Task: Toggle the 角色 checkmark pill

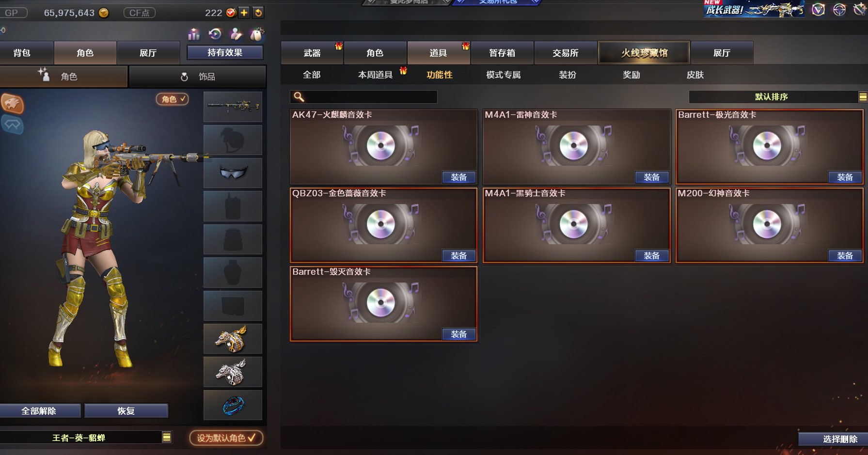Action: tap(173, 99)
